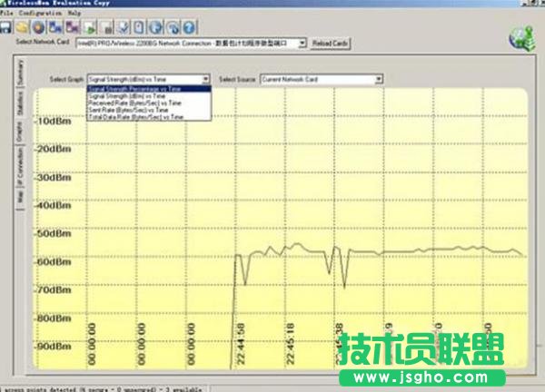The width and height of the screenshot is (545, 392).
Task: Open the File menu
Action: tap(7, 15)
